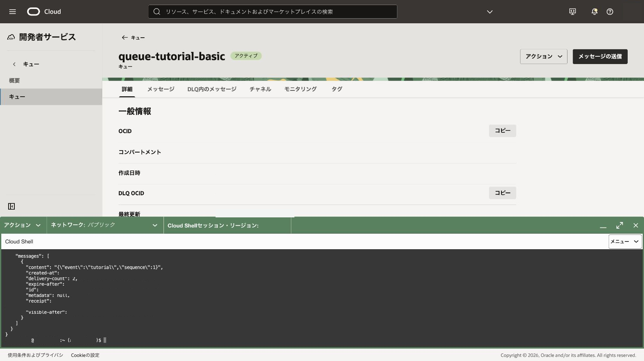Click the queue-tutorial-basic title
644x361 pixels.
pyautogui.click(x=172, y=56)
